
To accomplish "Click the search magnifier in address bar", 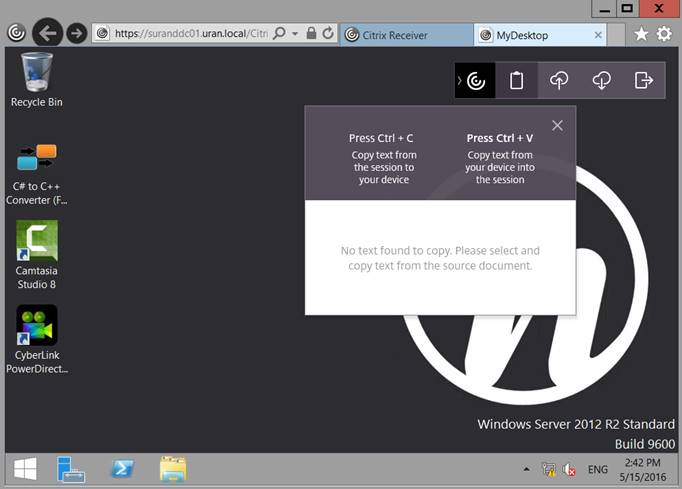I will 279,33.
